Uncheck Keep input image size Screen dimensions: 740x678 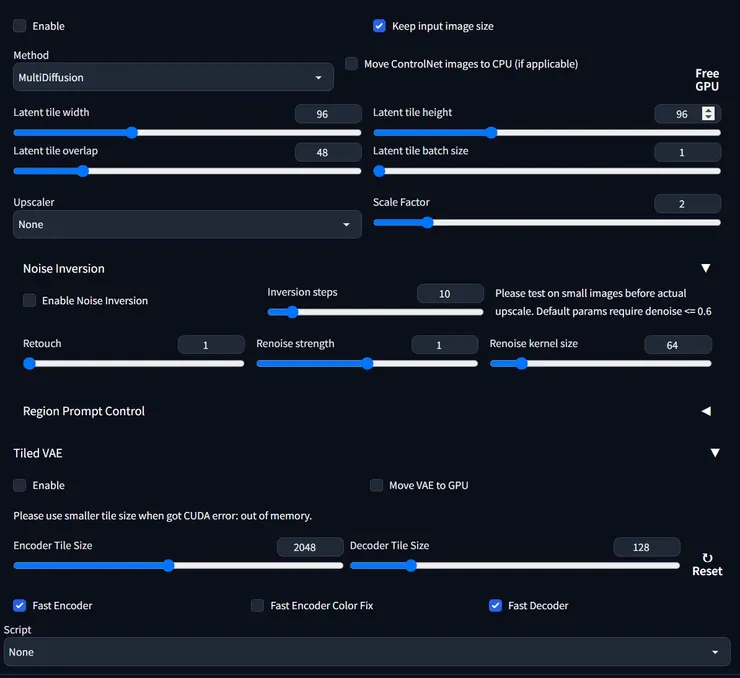click(380, 26)
